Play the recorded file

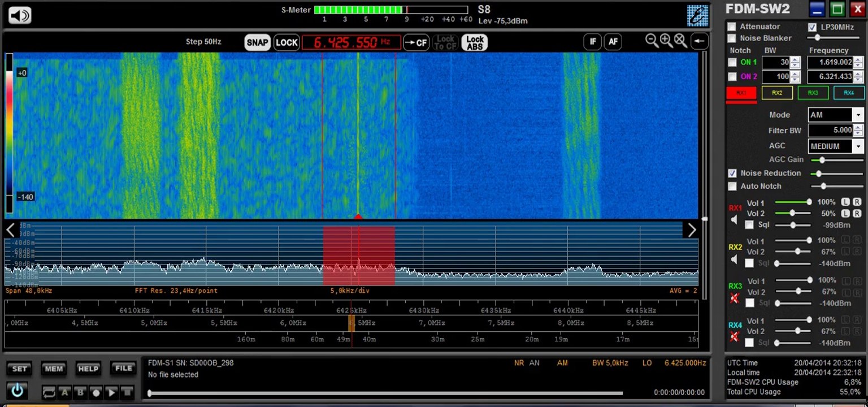click(112, 392)
